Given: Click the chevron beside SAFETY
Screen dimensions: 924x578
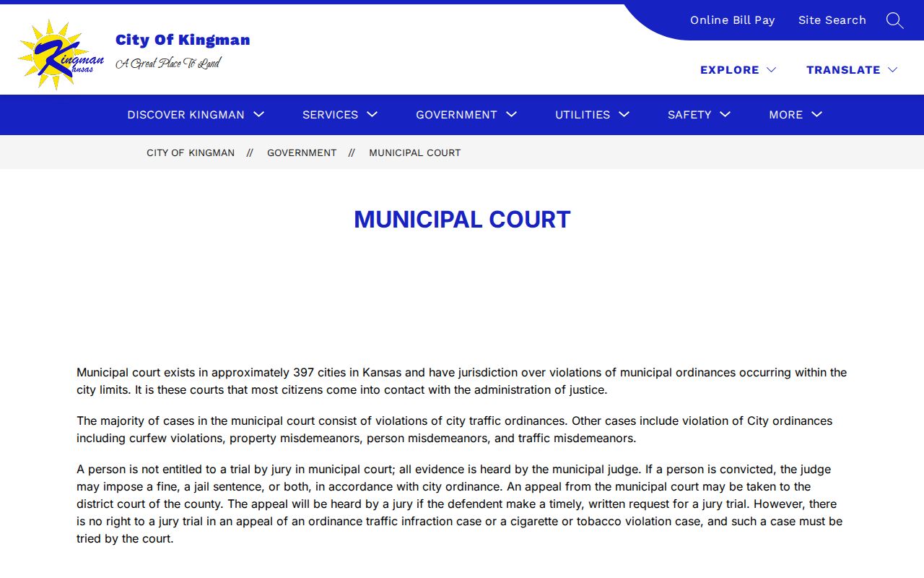Looking at the screenshot, I should pos(725,114).
